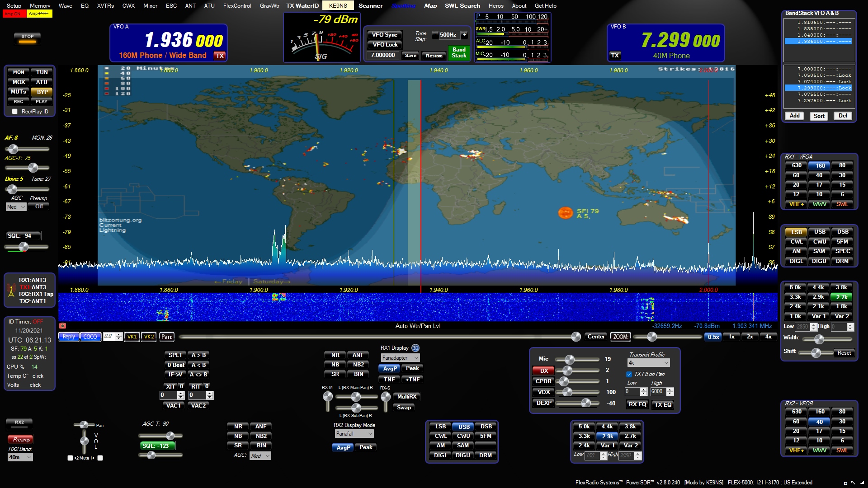Click the red TX indicator on VFO A
This screenshot has height=488, width=868.
click(x=220, y=56)
